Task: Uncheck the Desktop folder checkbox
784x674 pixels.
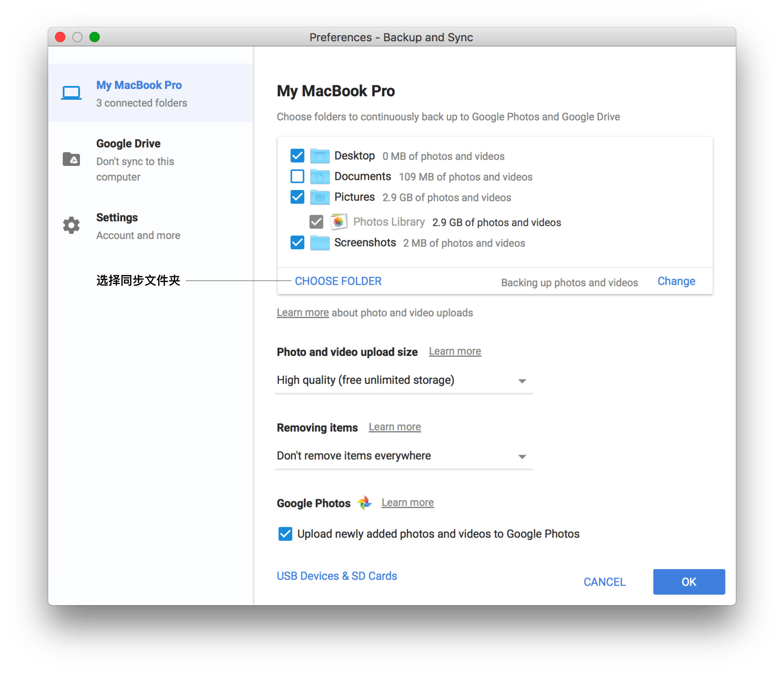Action: [297, 156]
